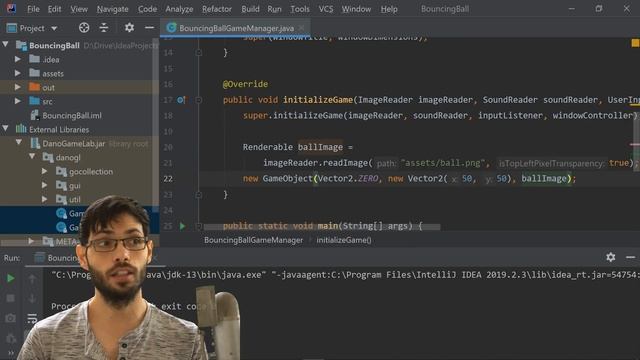
Task: Click initializeGame() breadcrumb
Action: tap(344, 240)
